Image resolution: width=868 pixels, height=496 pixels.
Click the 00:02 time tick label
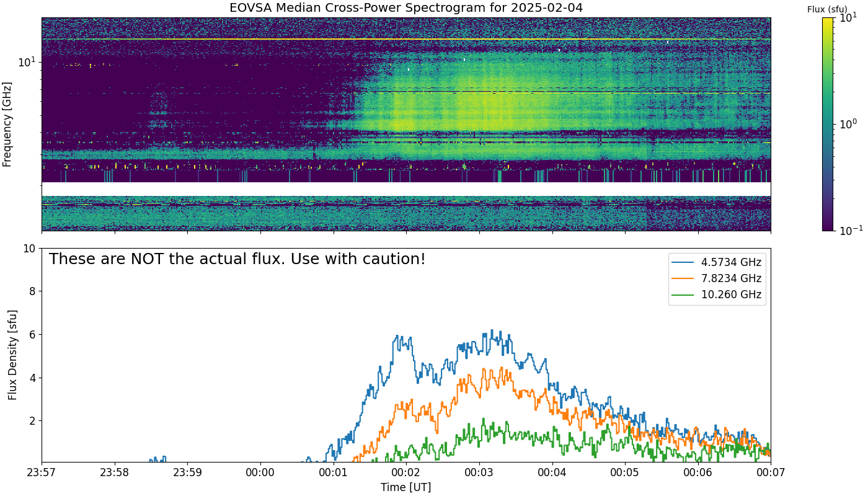click(406, 474)
